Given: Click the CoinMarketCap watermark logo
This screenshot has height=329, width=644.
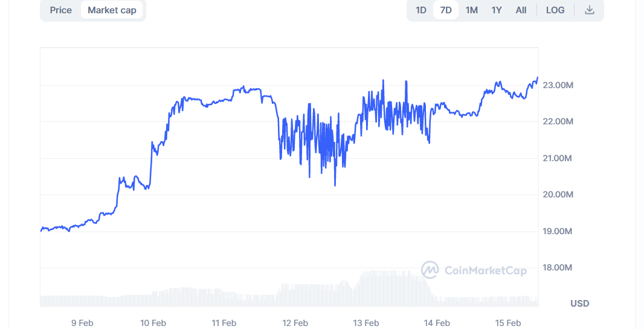Looking at the screenshot, I should [474, 270].
